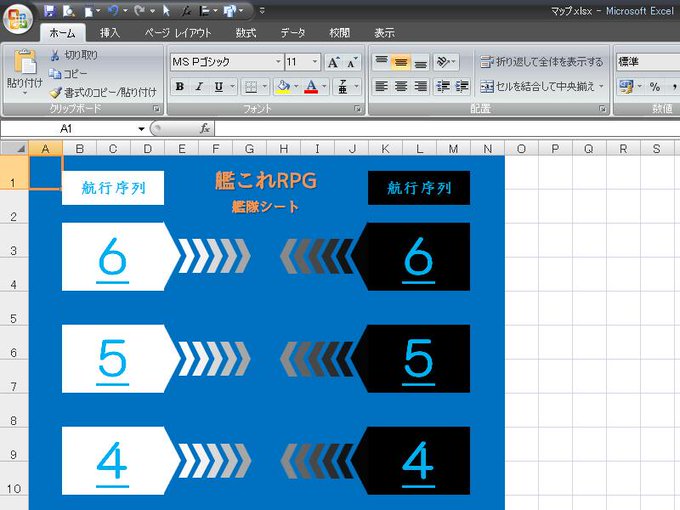Undo the last action
Image resolution: width=680 pixels, height=510 pixels.
(x=113, y=11)
